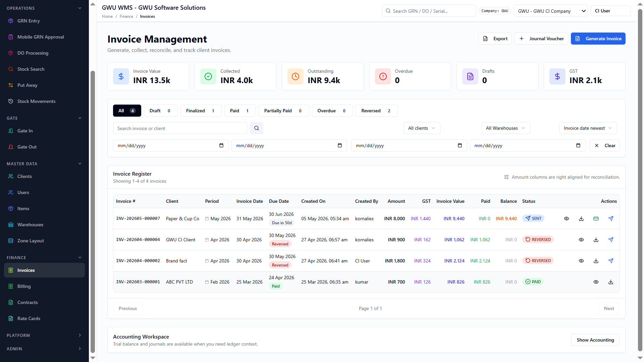Screen dimensions: 644x362
Task: Select the Finalized tab
Action: (201, 111)
